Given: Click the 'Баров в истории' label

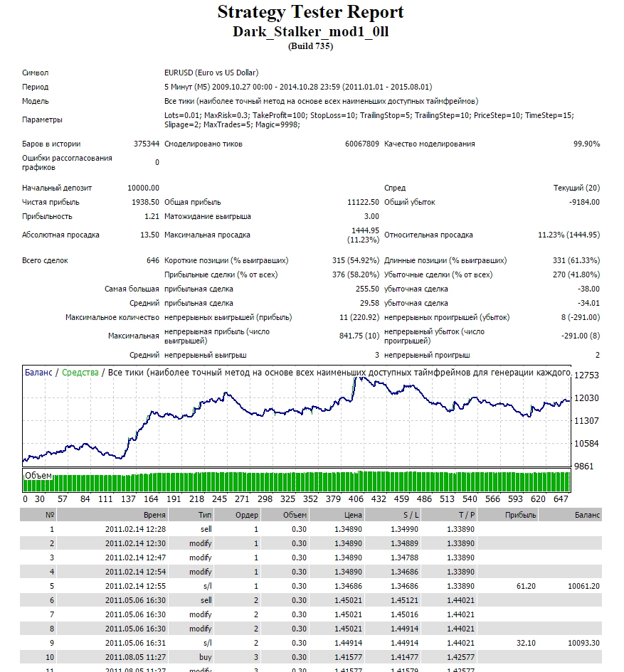Looking at the screenshot, I should [x=51, y=144].
